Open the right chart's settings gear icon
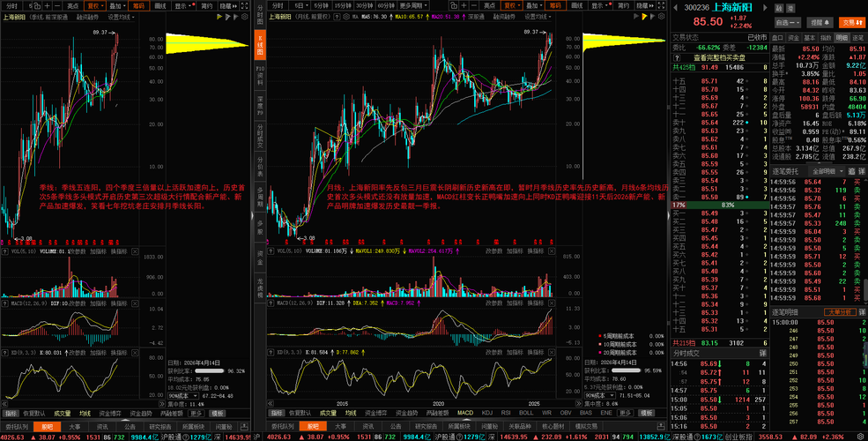Image resolution: width=868 pixels, height=441 pixels. tap(660, 17)
